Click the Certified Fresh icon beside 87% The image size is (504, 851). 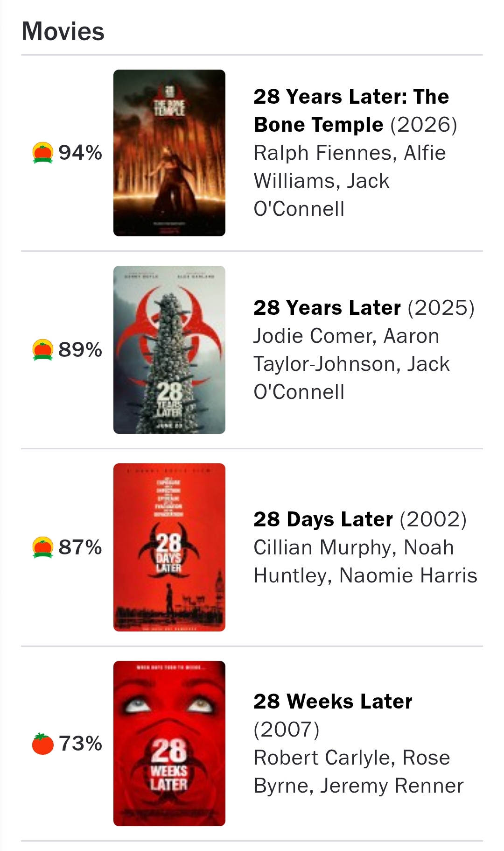coord(42,547)
